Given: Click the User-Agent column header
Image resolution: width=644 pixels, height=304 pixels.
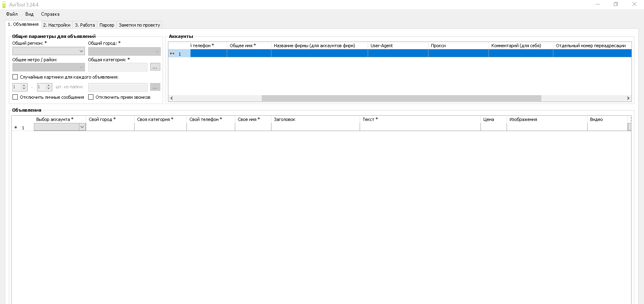Looking at the screenshot, I should tap(398, 46).
